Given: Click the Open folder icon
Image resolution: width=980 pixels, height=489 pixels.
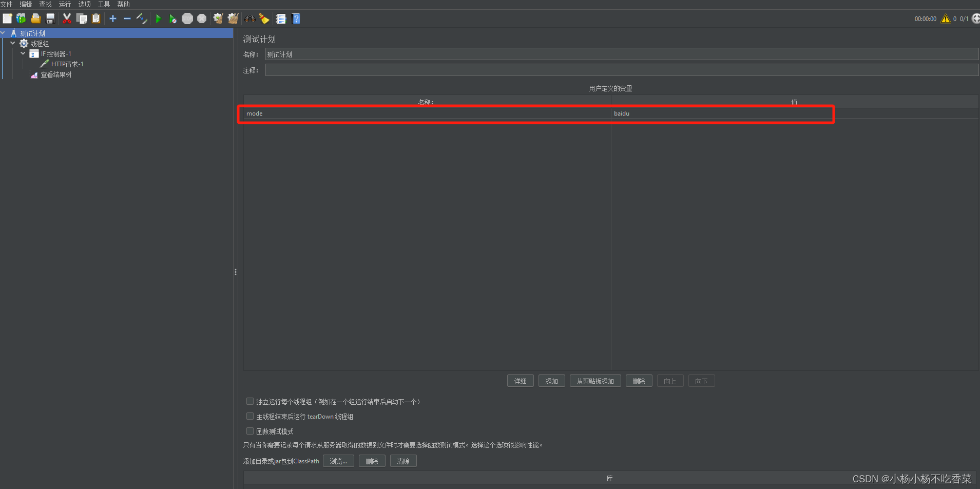Looking at the screenshot, I should coord(35,18).
